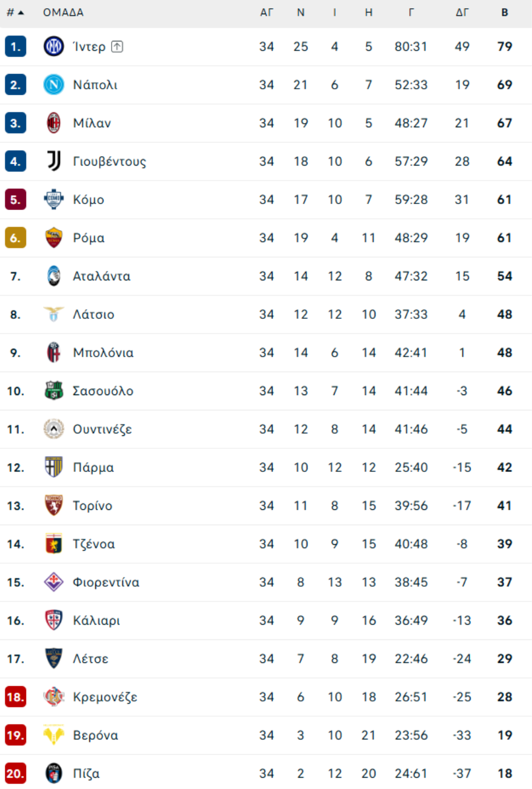
Task: Click the Roma club crest icon
Action: pyautogui.click(x=54, y=238)
